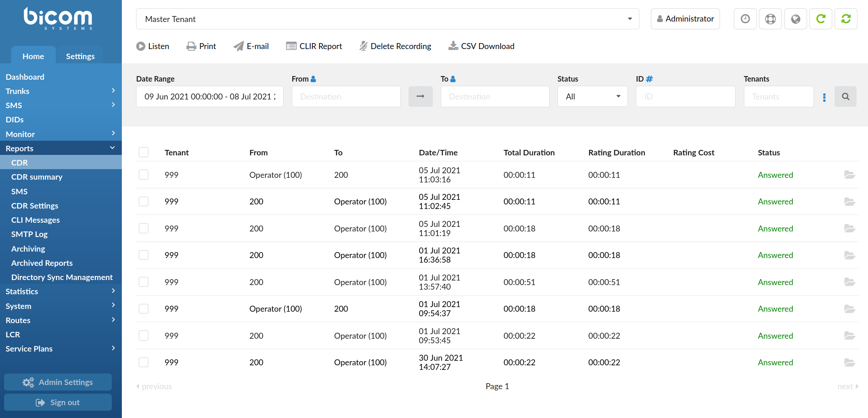Select the 01 Jul 2021 16:36:58 row checkbox

pyautogui.click(x=144, y=255)
